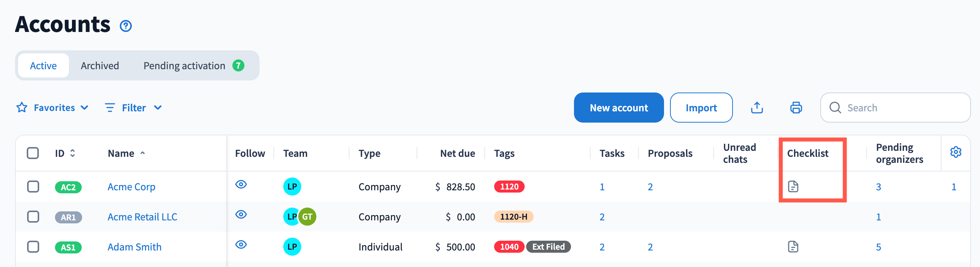The width and height of the screenshot is (980, 267).
Task: Open the Filter dropdown
Action: (x=134, y=108)
